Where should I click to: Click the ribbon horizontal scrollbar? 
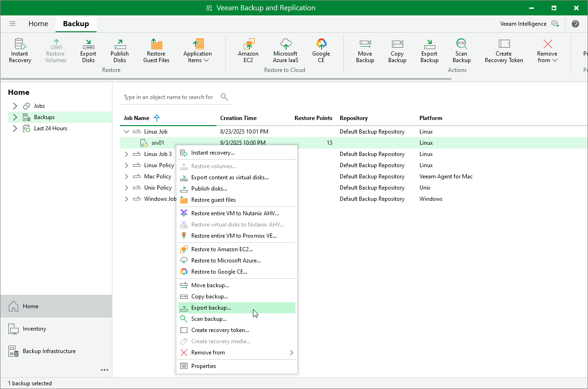pos(226,79)
